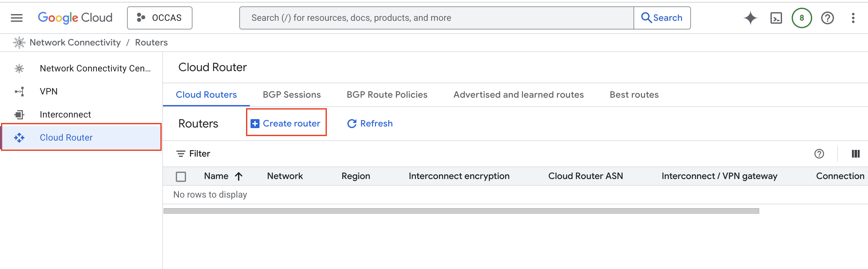The height and width of the screenshot is (269, 868).
Task: Open column display options icon
Action: [855, 154]
